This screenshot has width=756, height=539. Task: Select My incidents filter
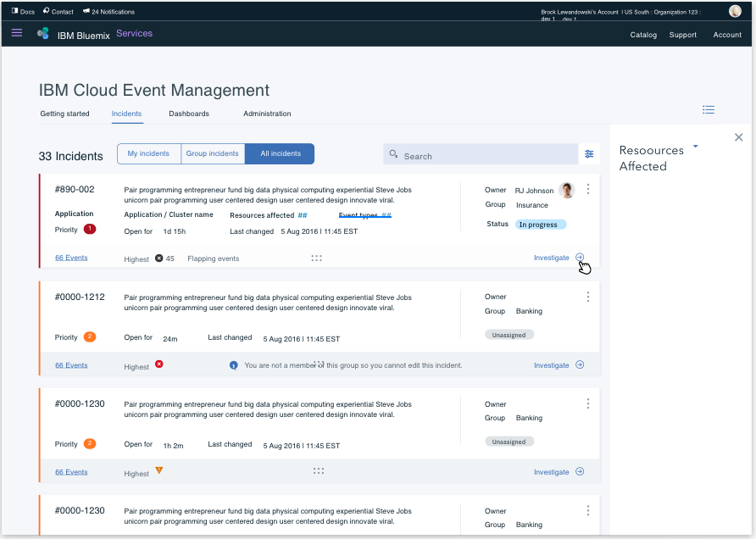click(x=148, y=153)
